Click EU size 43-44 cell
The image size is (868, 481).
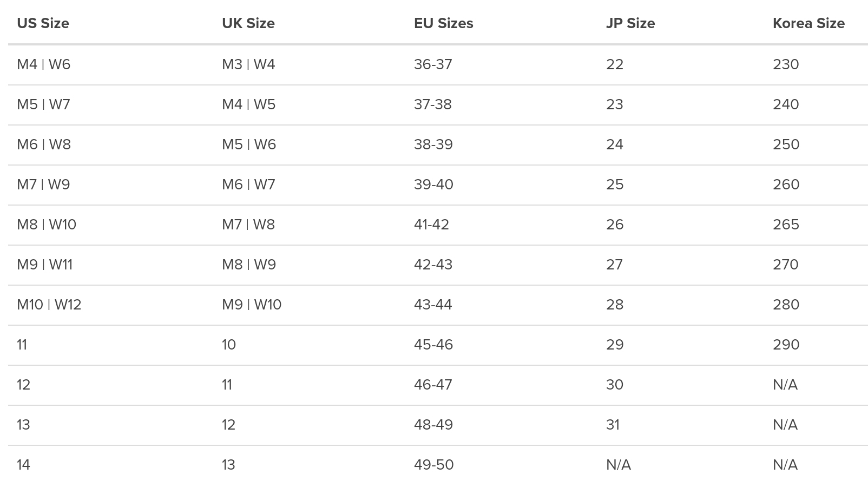click(x=433, y=305)
